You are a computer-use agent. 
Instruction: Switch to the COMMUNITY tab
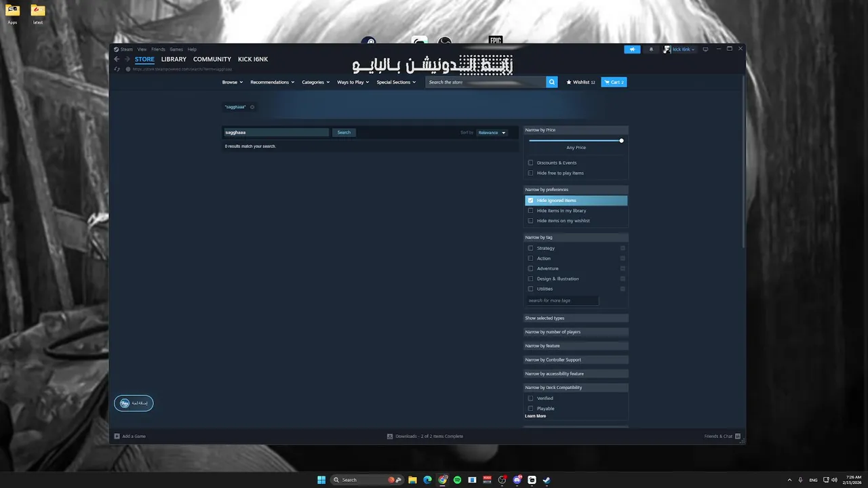[212, 60]
